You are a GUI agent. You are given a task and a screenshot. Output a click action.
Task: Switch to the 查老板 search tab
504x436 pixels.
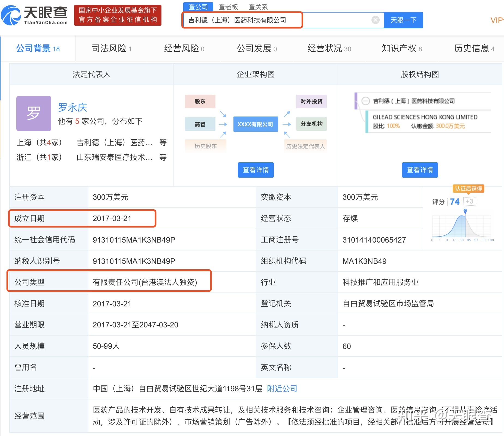click(x=228, y=7)
